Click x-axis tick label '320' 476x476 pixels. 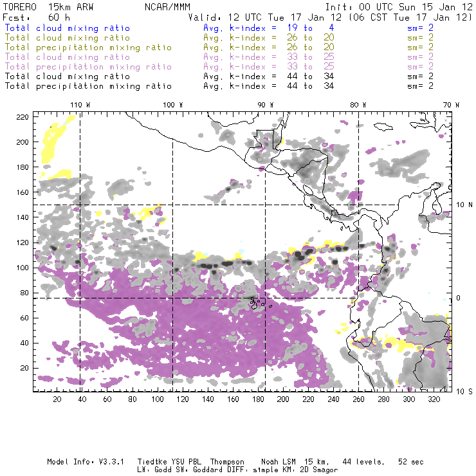pyautogui.click(x=434, y=399)
